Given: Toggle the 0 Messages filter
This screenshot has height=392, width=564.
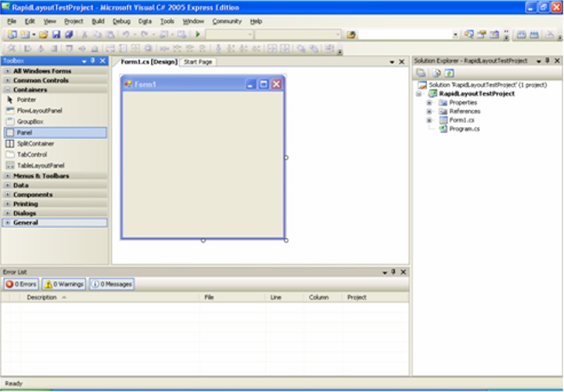Looking at the screenshot, I should click(112, 284).
